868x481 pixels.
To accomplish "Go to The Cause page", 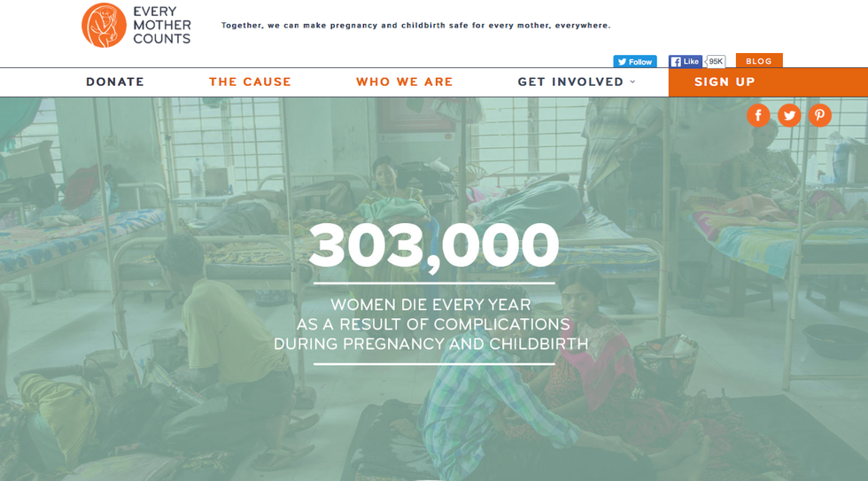I will coord(250,82).
